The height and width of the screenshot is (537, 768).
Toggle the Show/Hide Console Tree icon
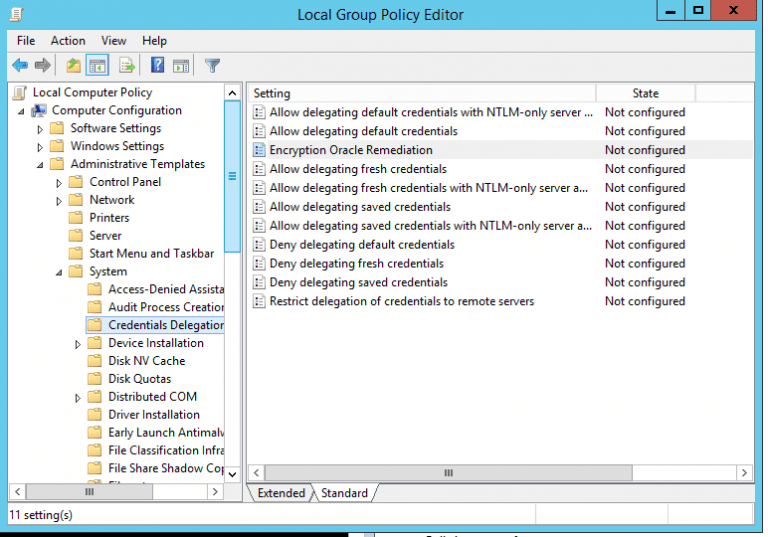pos(97,65)
